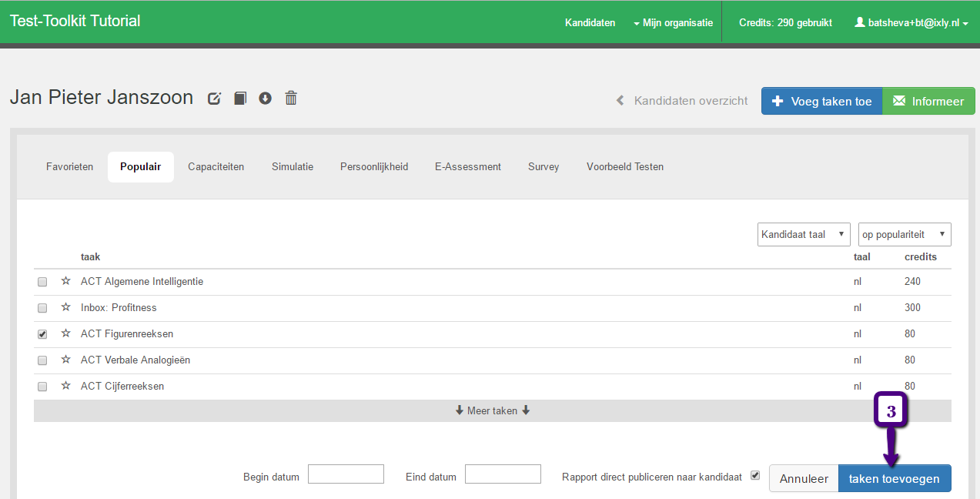
Task: Select the Populair tab
Action: click(x=141, y=166)
